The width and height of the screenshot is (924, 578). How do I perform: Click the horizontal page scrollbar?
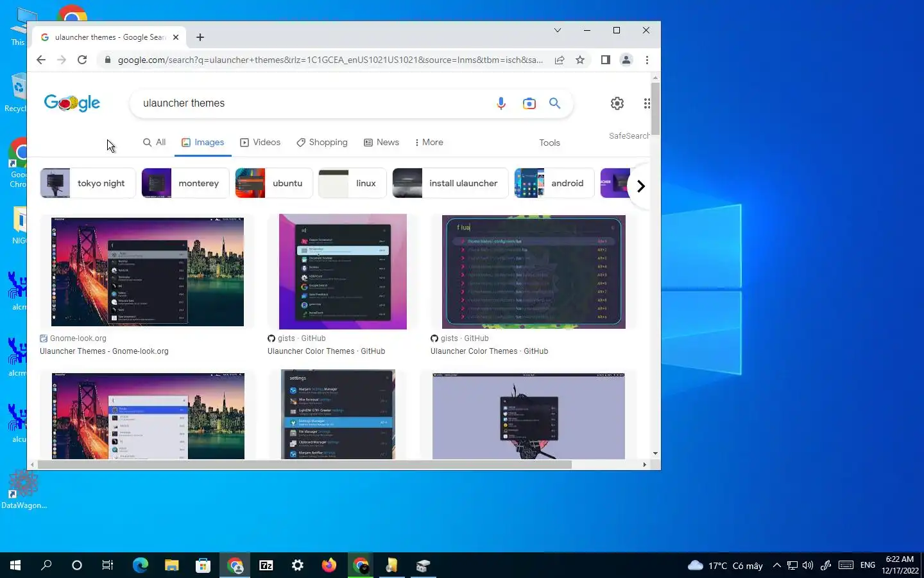click(304, 464)
